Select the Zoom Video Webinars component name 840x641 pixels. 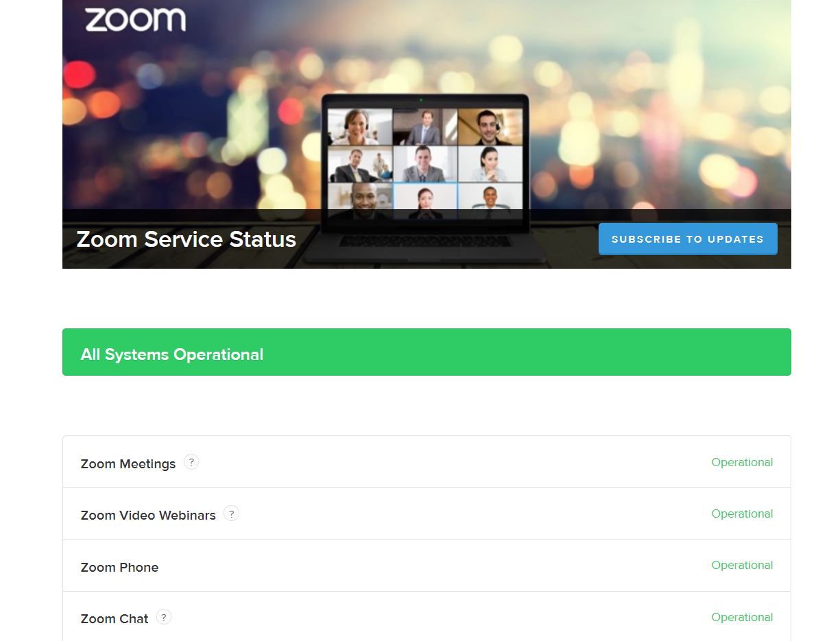point(148,516)
